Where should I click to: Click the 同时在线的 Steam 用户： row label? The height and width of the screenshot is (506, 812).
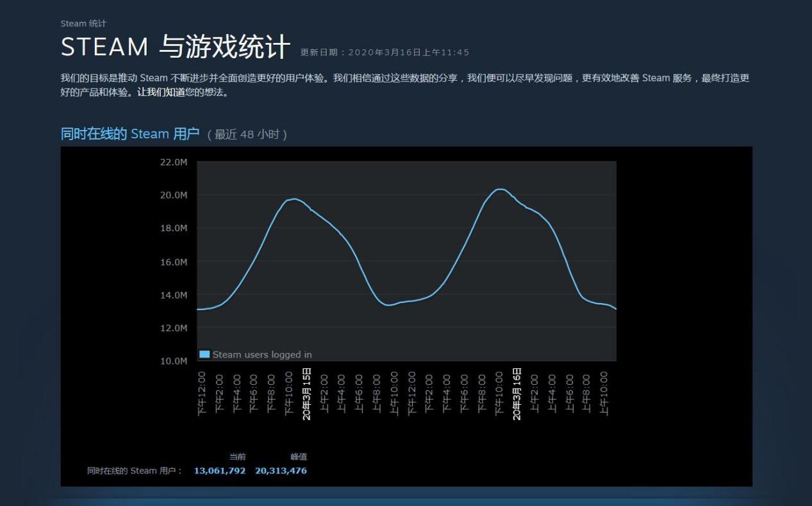point(135,471)
